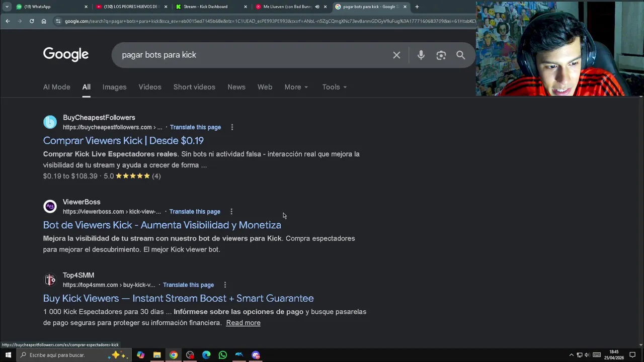Screen dimensions: 644x362
Task: Close the WhatsApp browser tab
Action: [x=86, y=7]
